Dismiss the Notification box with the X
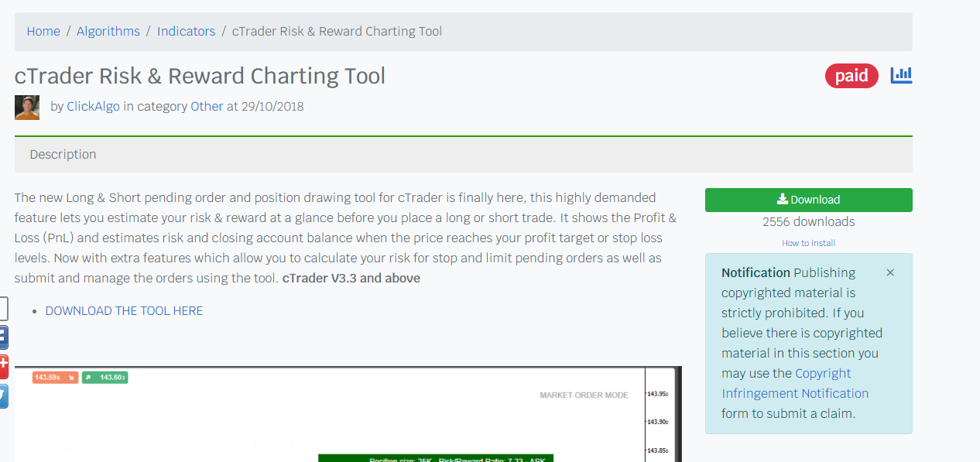 pos(890,272)
